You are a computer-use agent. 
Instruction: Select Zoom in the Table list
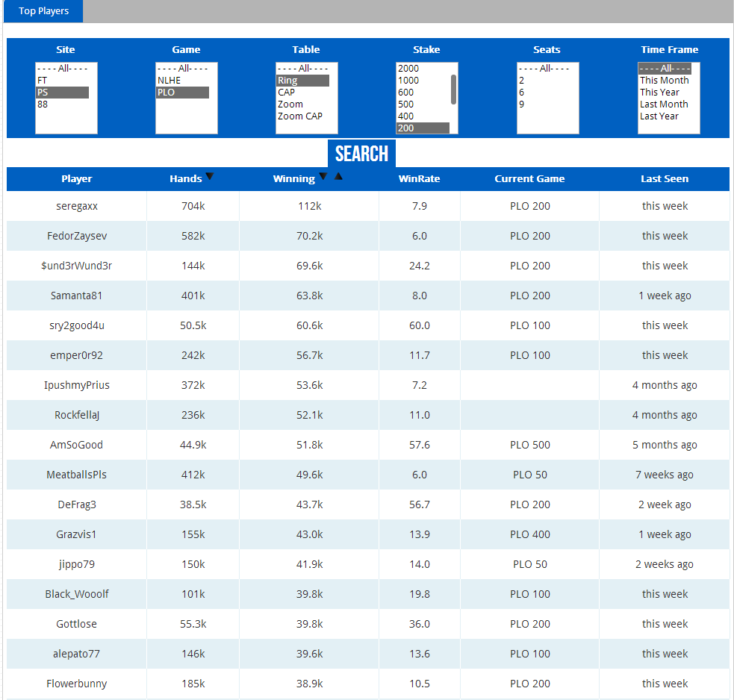tap(303, 104)
